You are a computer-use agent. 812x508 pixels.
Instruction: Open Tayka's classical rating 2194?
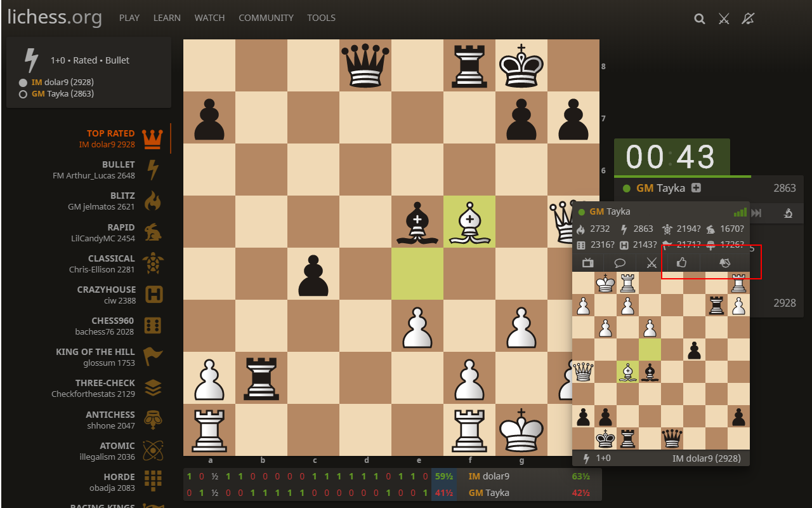point(682,229)
